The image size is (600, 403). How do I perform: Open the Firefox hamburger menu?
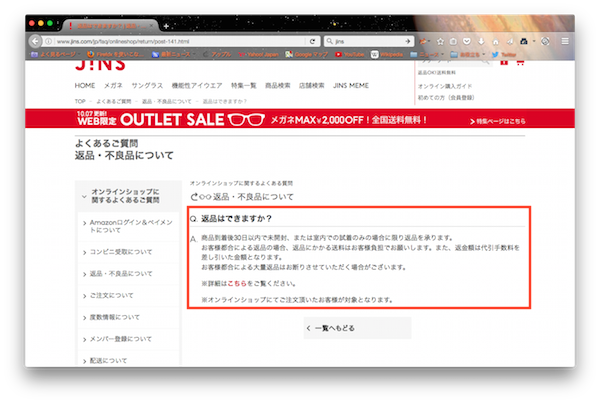point(565,41)
